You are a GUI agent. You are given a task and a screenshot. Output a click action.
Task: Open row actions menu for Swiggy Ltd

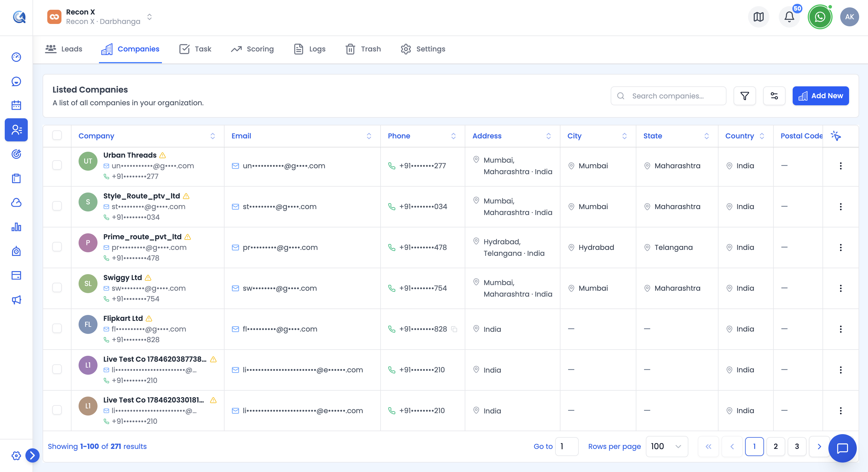pyautogui.click(x=840, y=288)
